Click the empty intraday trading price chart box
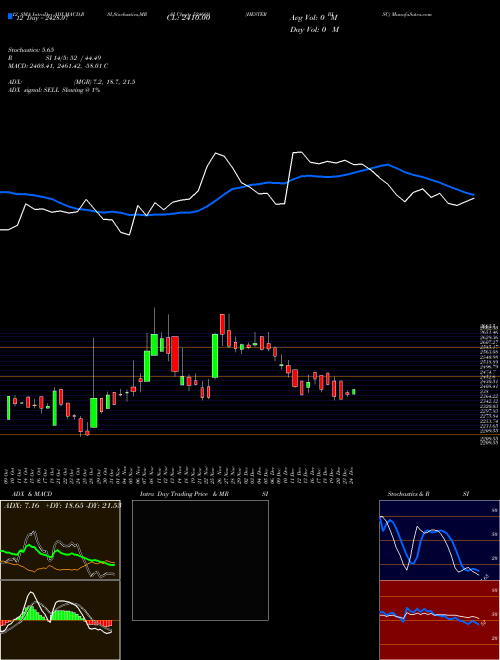 200,560
